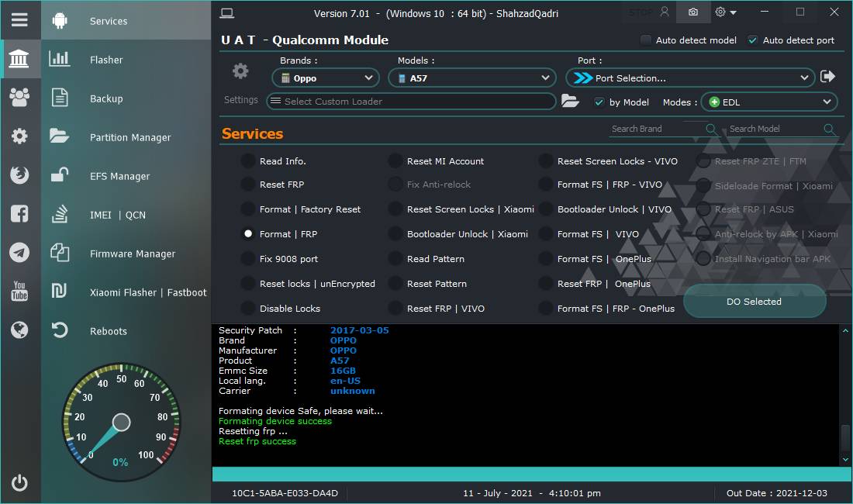Screen dimensions: 853x504
Task: Click the hamburger menu icon
Action: pyautogui.click(x=19, y=20)
